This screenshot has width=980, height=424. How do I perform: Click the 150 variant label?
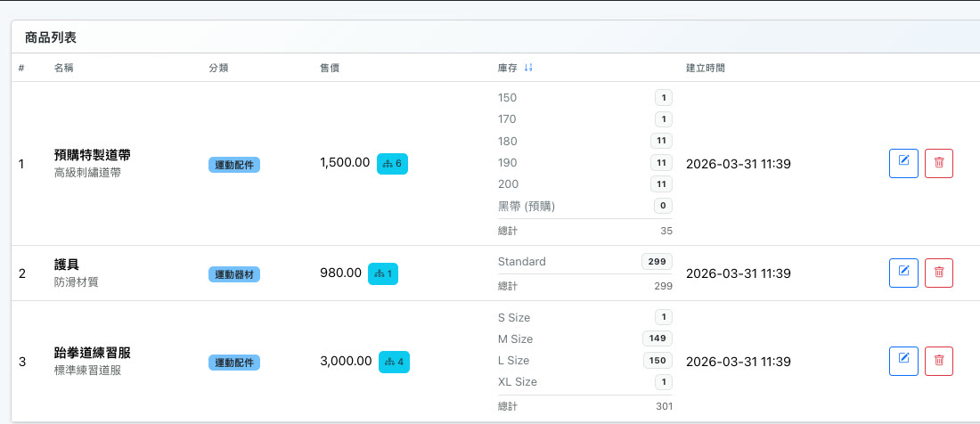click(x=508, y=97)
